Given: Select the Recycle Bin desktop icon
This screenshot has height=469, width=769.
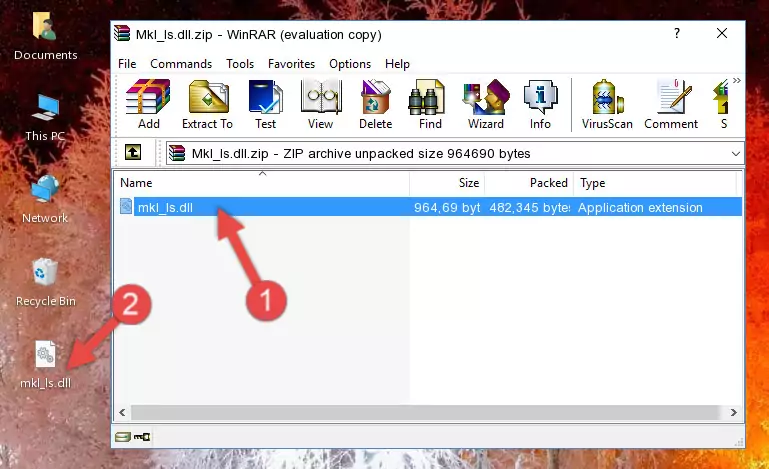Looking at the screenshot, I should [46, 283].
